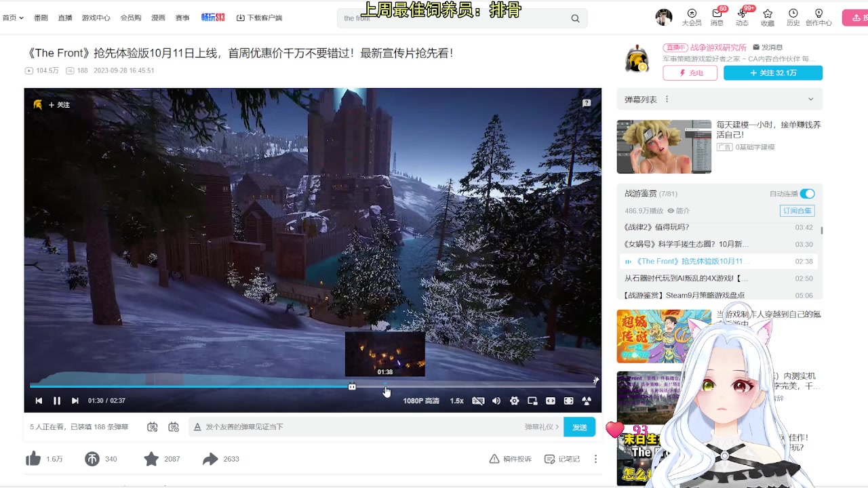Play 《女娲号》科学手搓生态圈 playlist item
Screen dimensions: 868x488
click(x=719, y=244)
